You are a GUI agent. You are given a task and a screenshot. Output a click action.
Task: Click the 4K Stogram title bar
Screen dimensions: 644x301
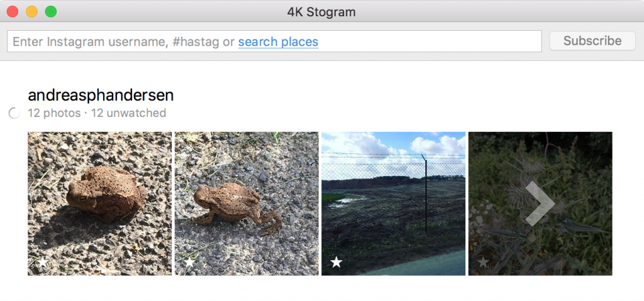tap(321, 12)
